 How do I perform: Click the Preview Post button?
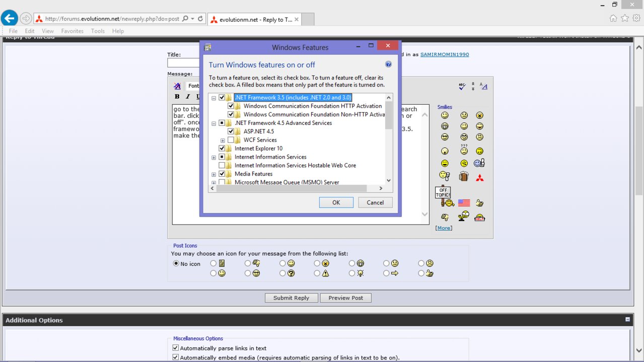tap(346, 298)
